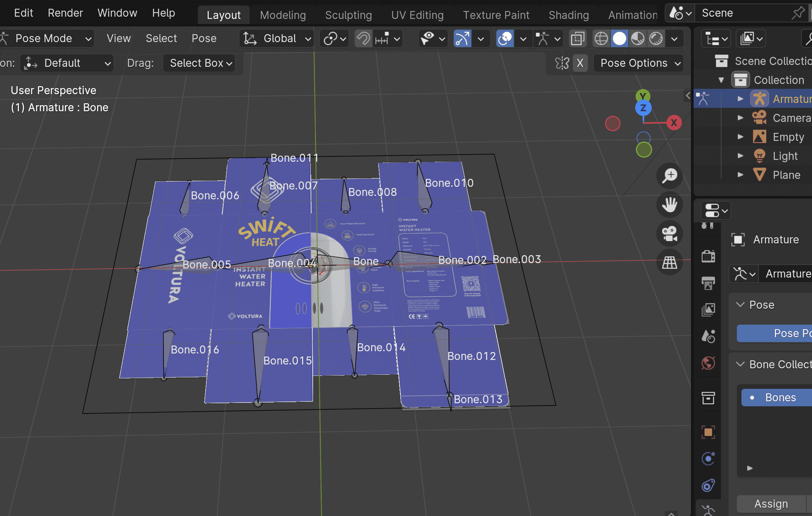Open the Render menu
This screenshot has width=812, height=516.
click(x=65, y=13)
